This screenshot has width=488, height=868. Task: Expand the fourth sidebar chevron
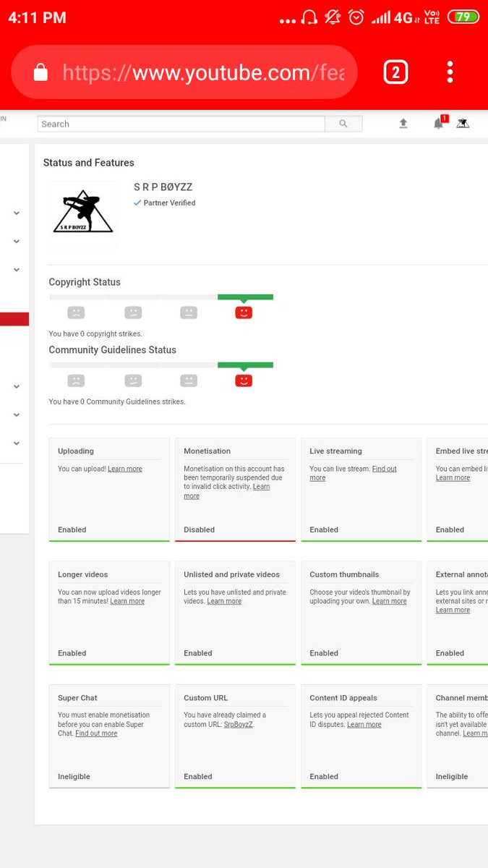tap(16, 386)
